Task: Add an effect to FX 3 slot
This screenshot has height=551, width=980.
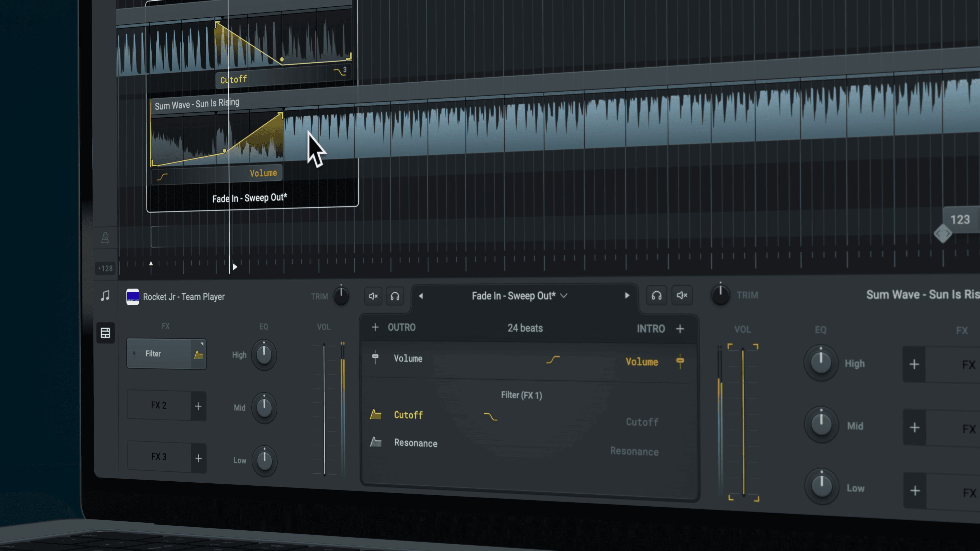Action: pos(198,458)
